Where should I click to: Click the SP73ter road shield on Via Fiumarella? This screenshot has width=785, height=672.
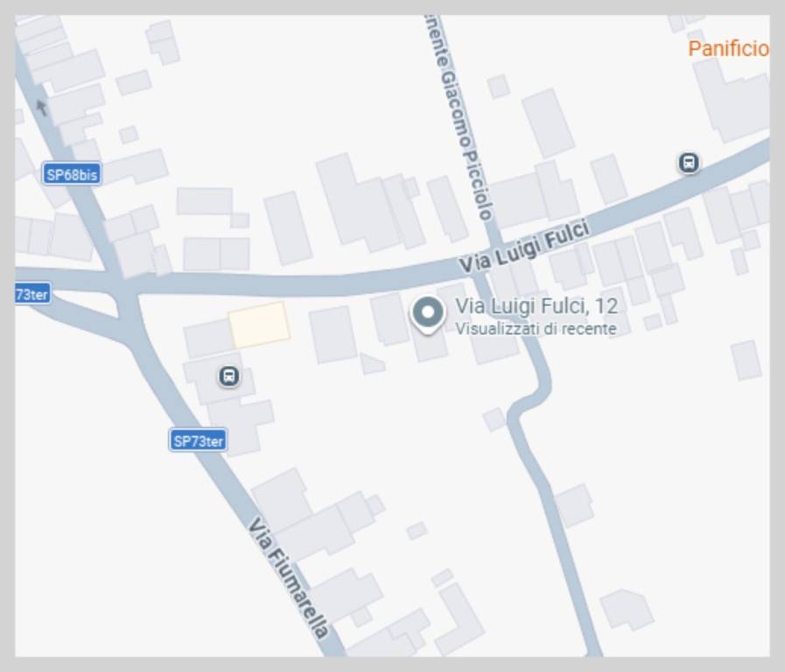click(x=199, y=440)
